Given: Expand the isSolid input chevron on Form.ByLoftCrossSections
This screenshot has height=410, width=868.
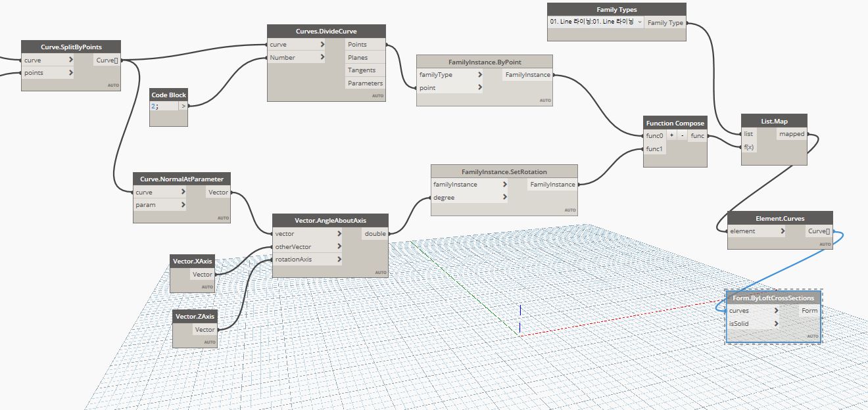Looking at the screenshot, I should tap(777, 323).
